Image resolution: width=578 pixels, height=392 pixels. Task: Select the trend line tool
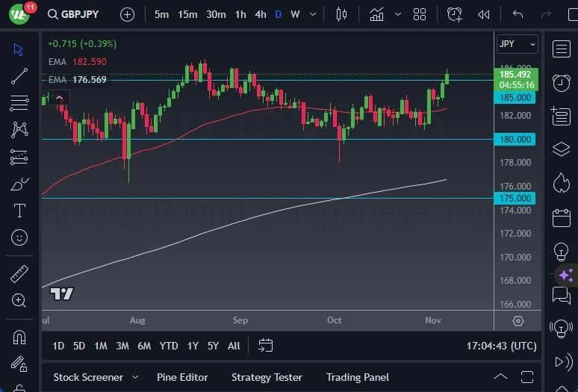tap(19, 76)
